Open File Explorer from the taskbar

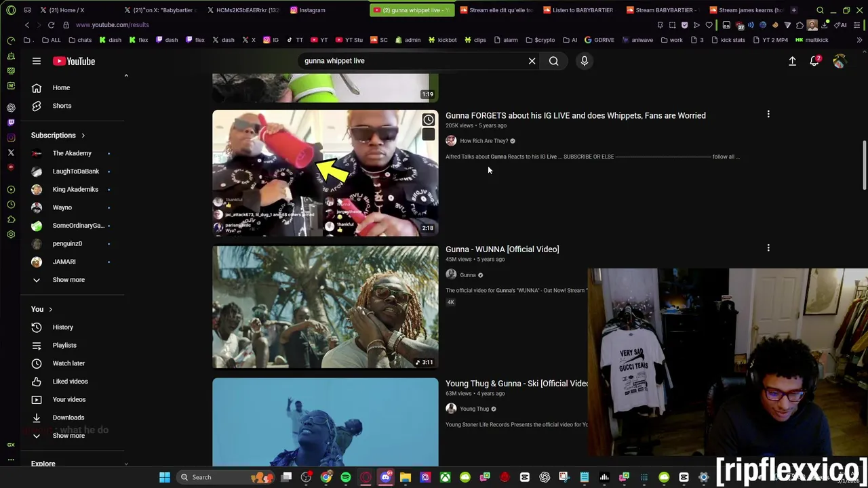click(x=405, y=477)
